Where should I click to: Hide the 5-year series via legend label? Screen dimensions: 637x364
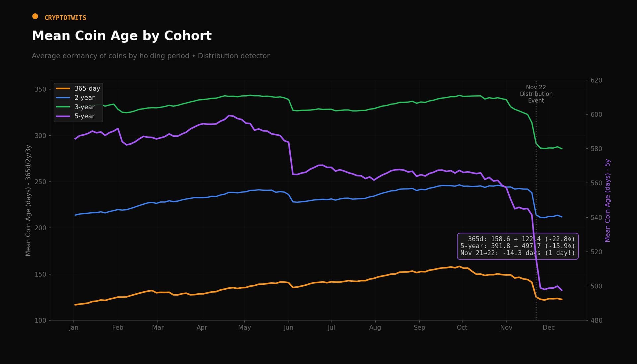pos(85,116)
